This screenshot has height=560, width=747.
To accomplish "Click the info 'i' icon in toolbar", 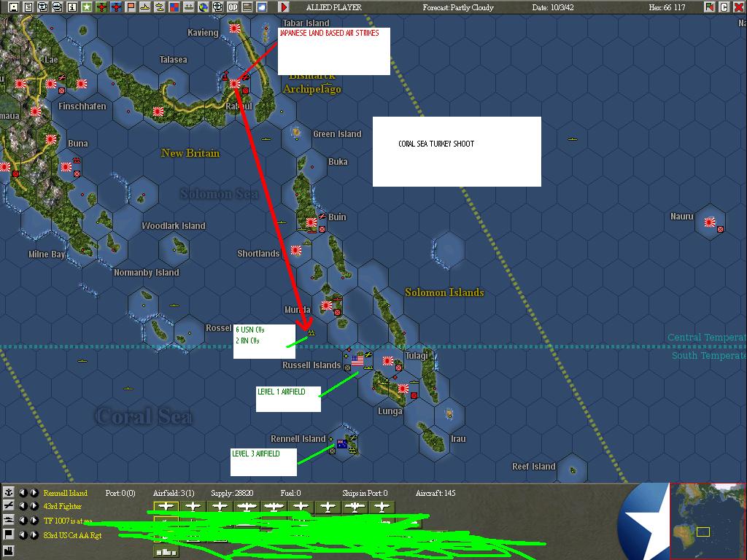I will pos(72,7).
